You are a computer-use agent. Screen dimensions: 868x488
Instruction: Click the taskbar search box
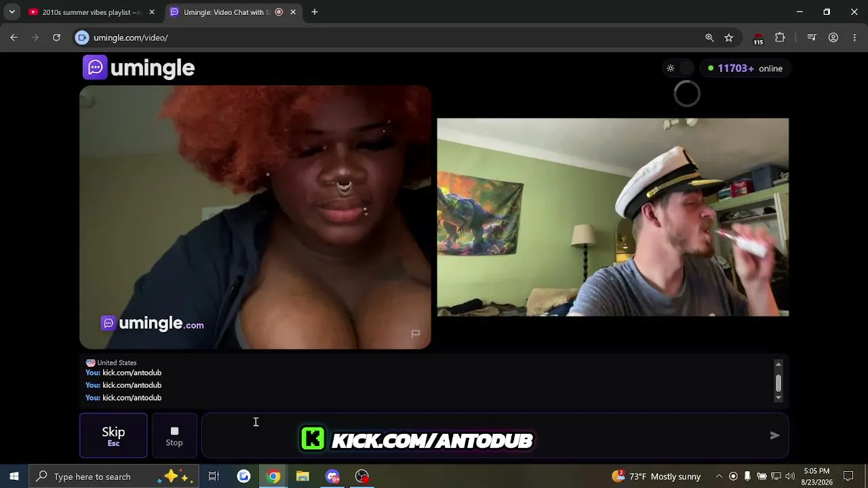tap(113, 476)
